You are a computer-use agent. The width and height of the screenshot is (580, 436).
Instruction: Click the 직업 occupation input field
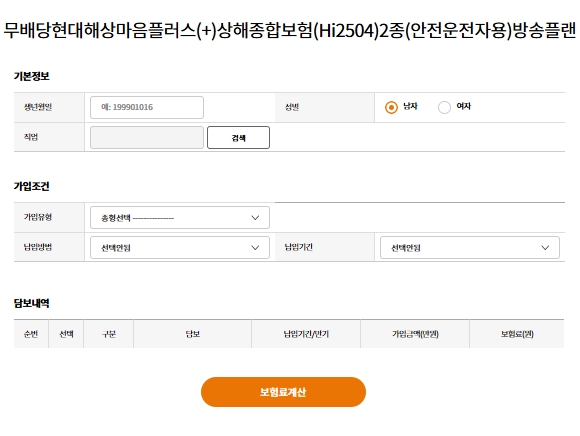(147, 138)
